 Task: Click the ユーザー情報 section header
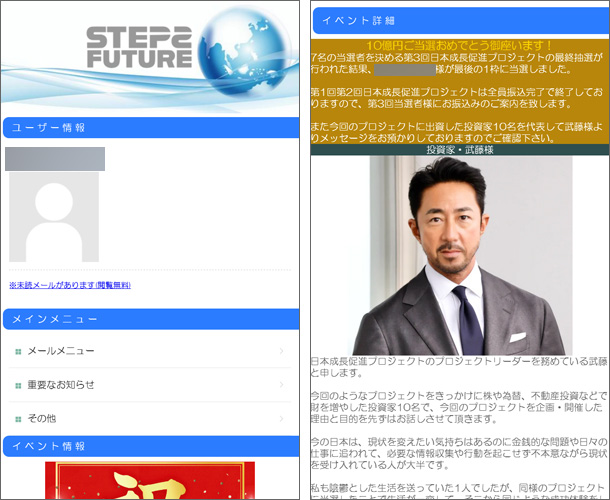click(150, 128)
